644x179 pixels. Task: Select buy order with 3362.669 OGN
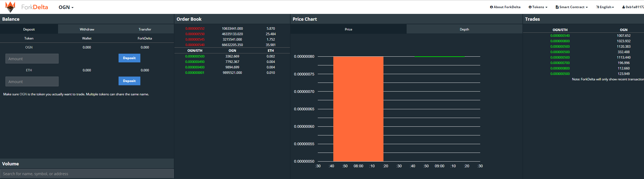pos(232,56)
